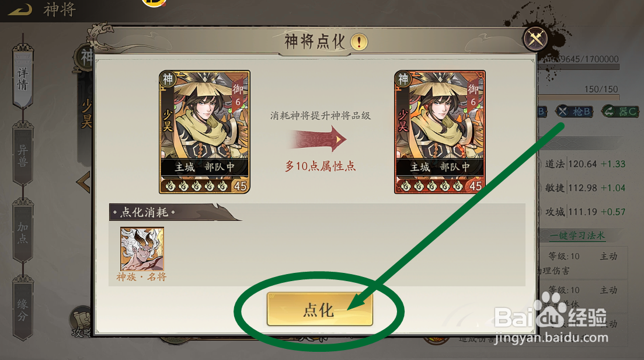The image size is (644, 360).
Task: Click the 道法 120.64 attribute row
Action: click(x=585, y=164)
